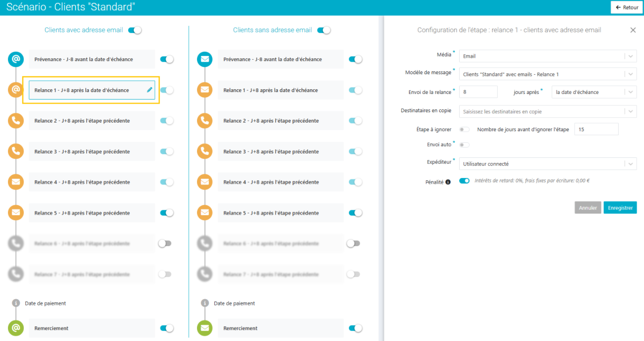
Task: Open the date d'échéance reference dropdown
Action: [x=594, y=92]
